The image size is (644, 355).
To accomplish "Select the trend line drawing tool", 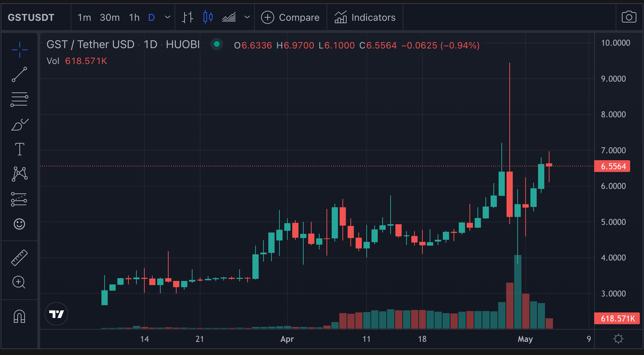I will (19, 75).
